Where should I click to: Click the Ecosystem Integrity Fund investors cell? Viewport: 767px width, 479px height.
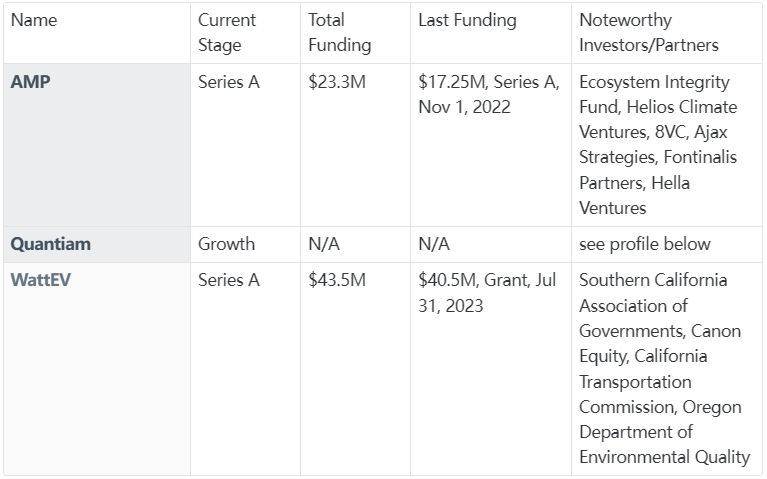(x=667, y=145)
